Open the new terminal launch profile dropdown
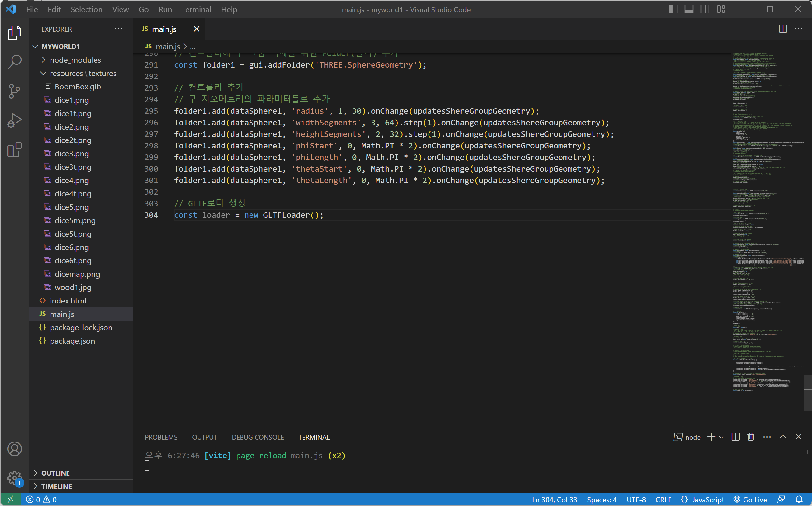The image size is (812, 506). pos(721,437)
